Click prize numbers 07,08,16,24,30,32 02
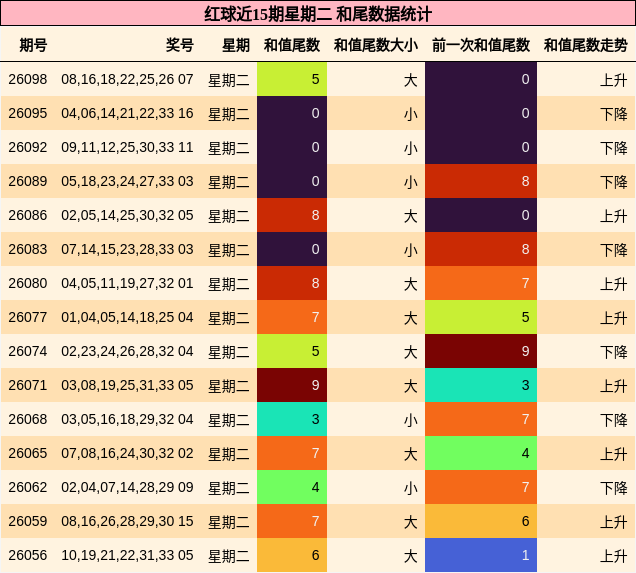Image resolution: width=636 pixels, height=573 pixels. tap(127, 453)
